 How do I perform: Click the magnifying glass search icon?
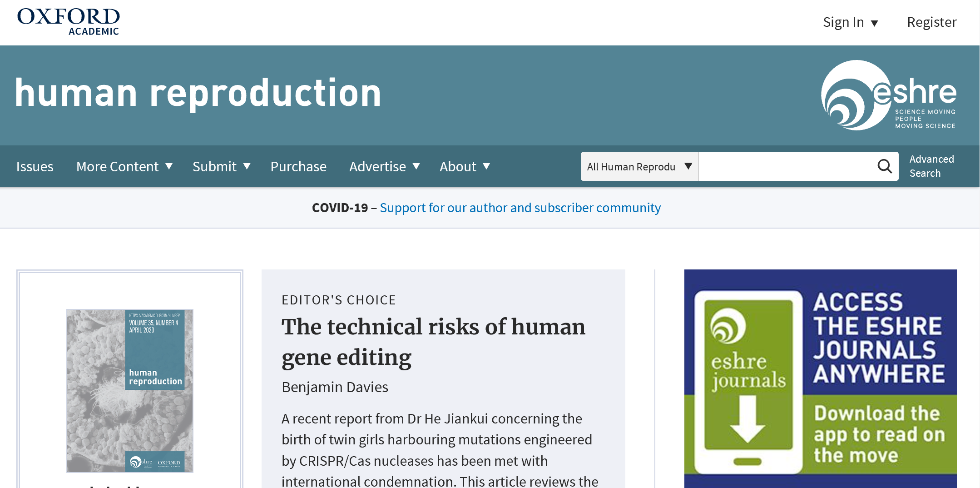(884, 166)
